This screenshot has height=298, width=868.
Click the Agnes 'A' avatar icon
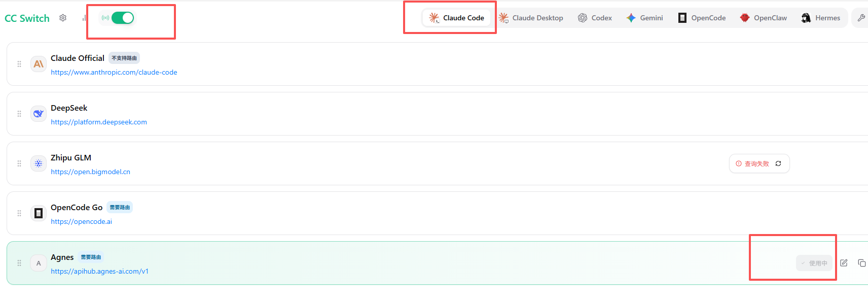39,263
